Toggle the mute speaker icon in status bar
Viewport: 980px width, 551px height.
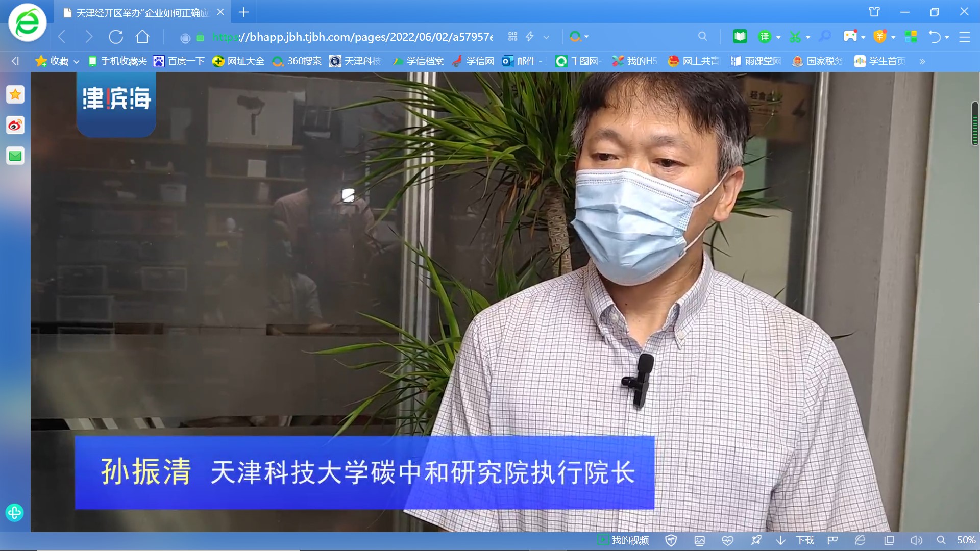[916, 540]
